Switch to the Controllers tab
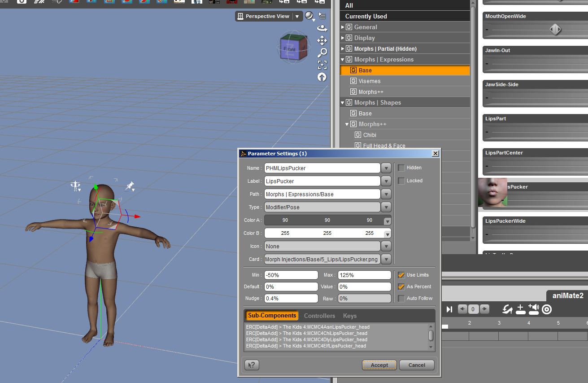Screen dimensions: 588x383 319,316
